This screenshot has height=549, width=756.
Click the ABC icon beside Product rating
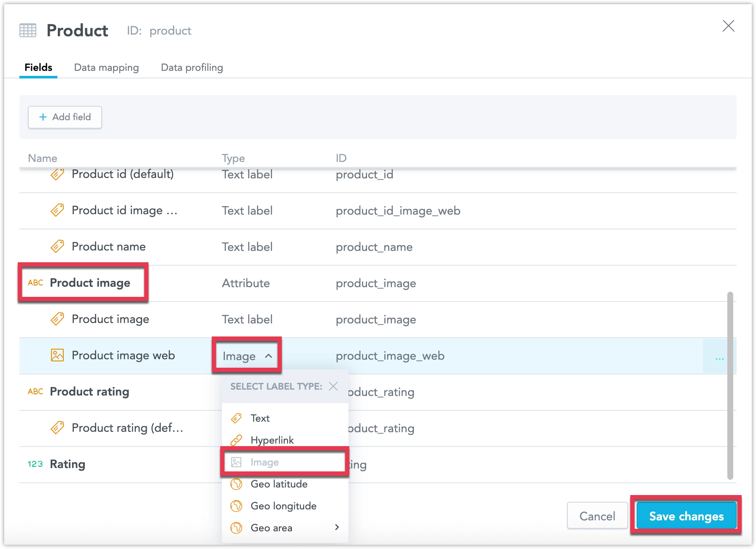pos(35,392)
